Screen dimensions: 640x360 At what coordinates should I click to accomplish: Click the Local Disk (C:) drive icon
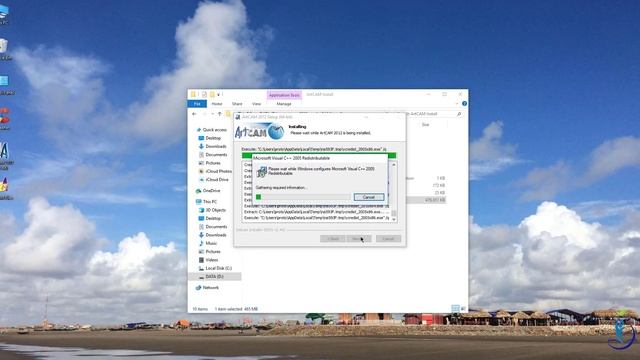click(x=201, y=268)
